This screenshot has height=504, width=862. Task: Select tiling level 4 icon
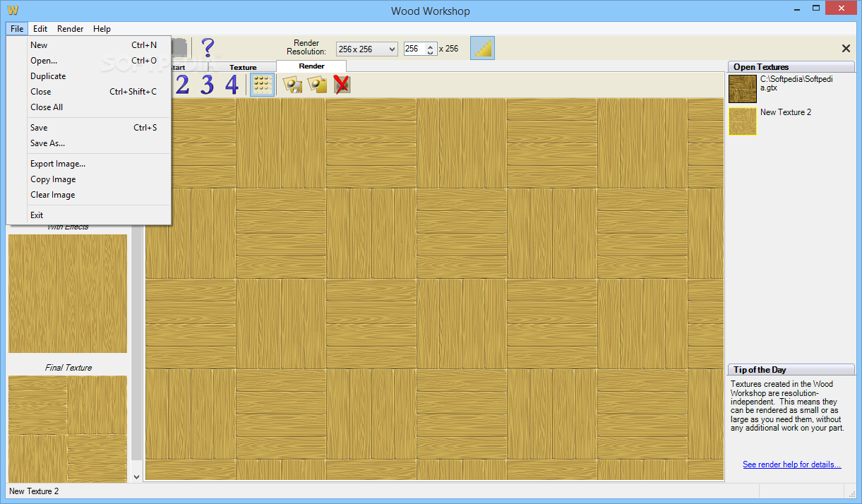[232, 85]
